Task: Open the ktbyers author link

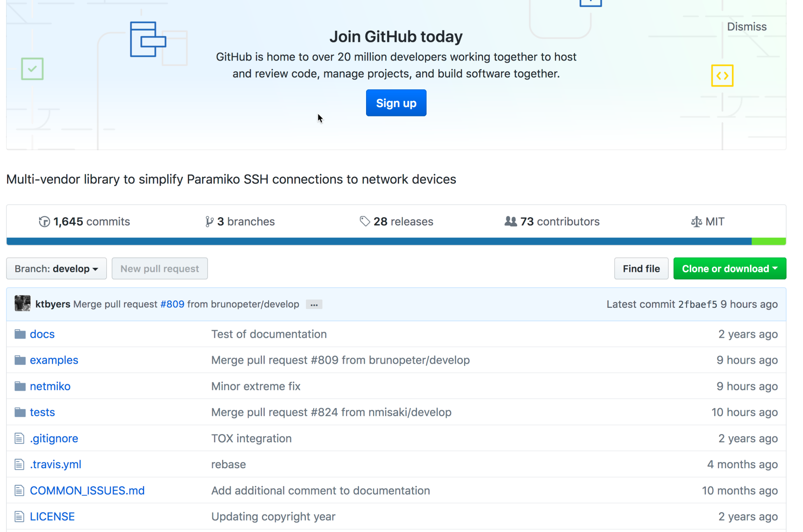Action: coord(53,304)
